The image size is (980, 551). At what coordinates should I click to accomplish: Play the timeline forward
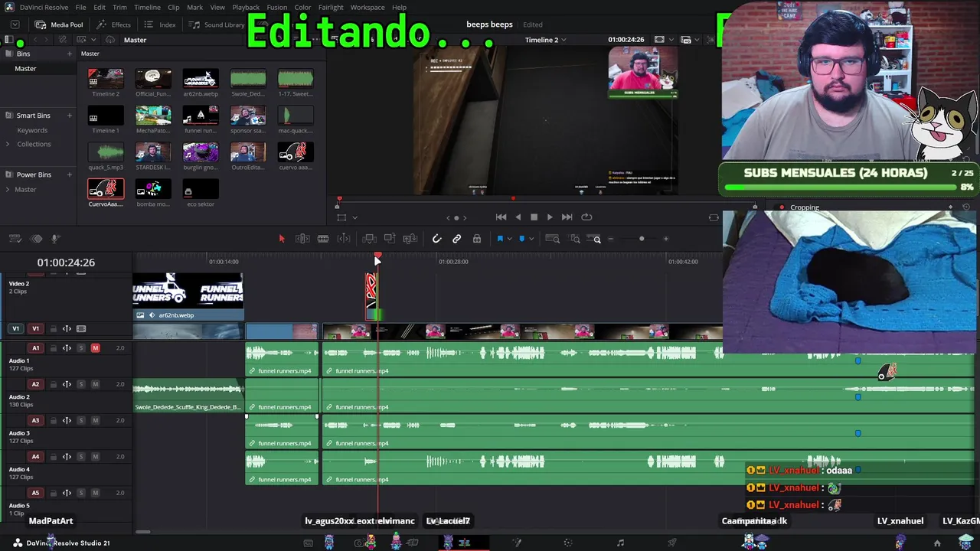(x=550, y=217)
